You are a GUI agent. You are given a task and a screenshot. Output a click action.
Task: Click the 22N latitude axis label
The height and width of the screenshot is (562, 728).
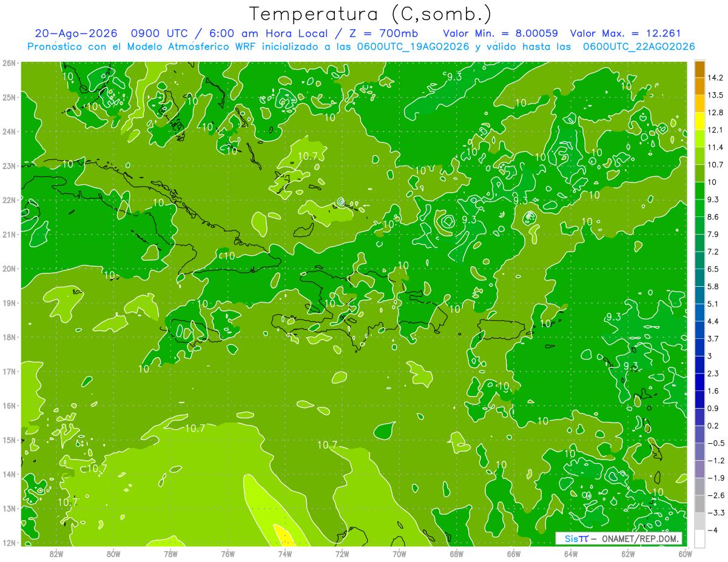pos(9,199)
